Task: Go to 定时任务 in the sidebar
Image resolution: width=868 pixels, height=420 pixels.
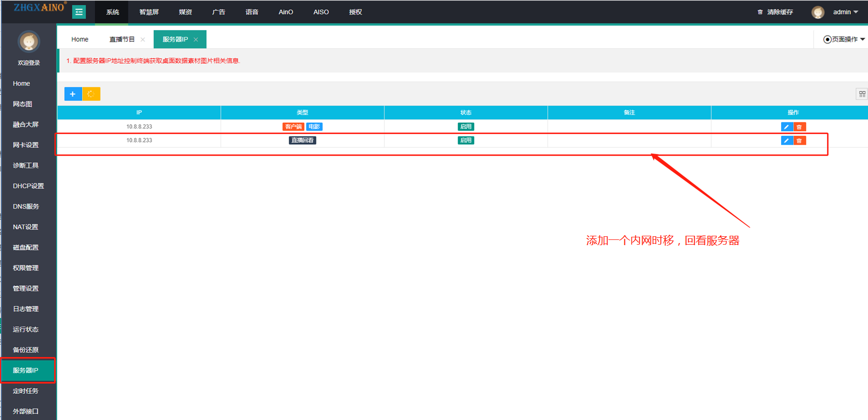Action: (25, 391)
